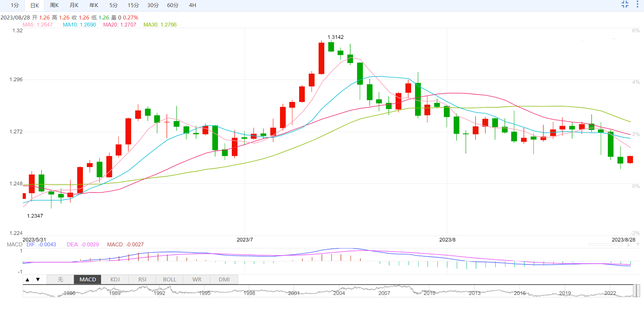Show the 15分 minute chart
Screen dimensions: 644x309
pyautogui.click(x=133, y=5)
